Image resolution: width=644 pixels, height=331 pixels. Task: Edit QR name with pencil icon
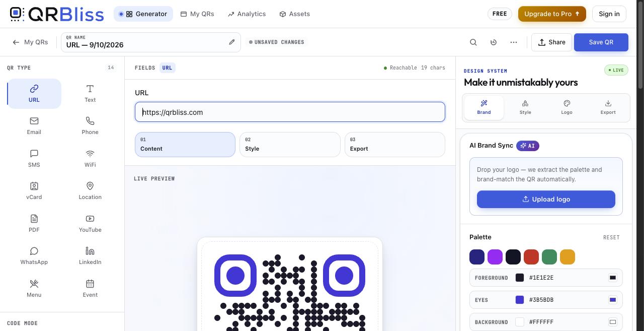[232, 42]
